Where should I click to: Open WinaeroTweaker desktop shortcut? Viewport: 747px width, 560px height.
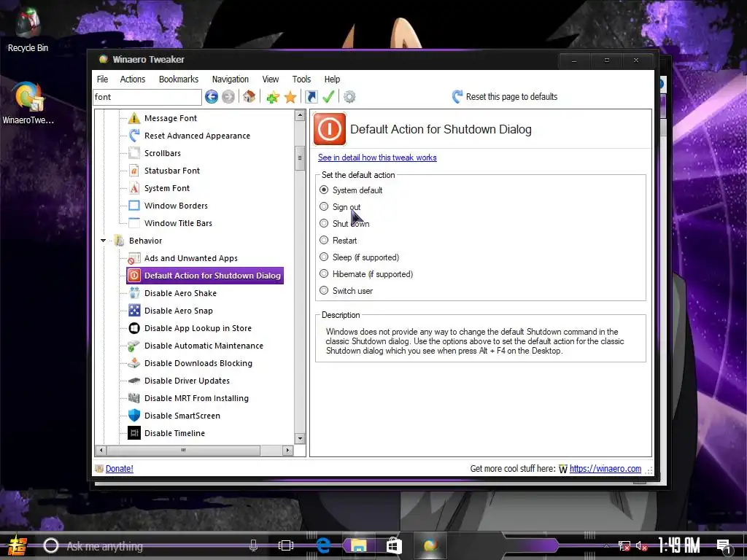[x=28, y=104]
